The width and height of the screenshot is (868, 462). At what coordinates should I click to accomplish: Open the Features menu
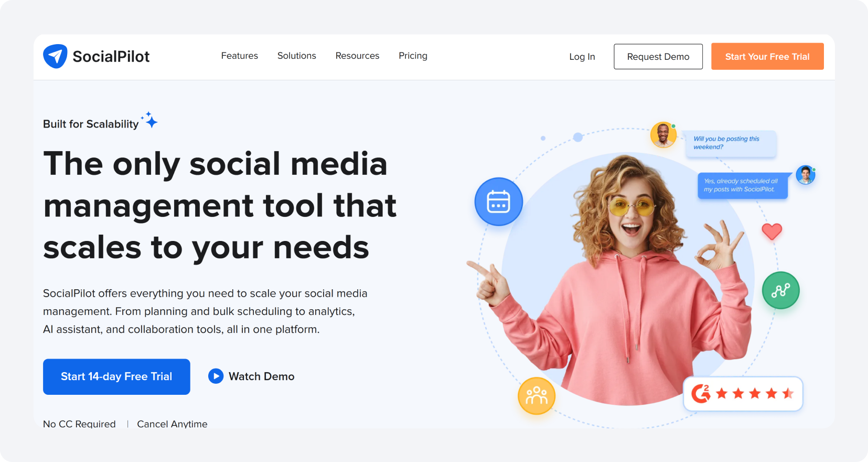(x=240, y=56)
